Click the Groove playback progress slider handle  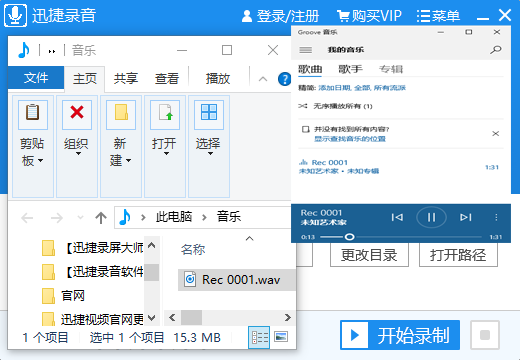coord(349,237)
